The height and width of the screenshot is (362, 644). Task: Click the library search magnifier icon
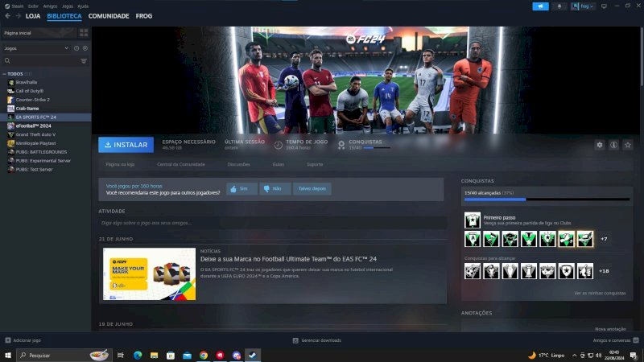coord(7,61)
